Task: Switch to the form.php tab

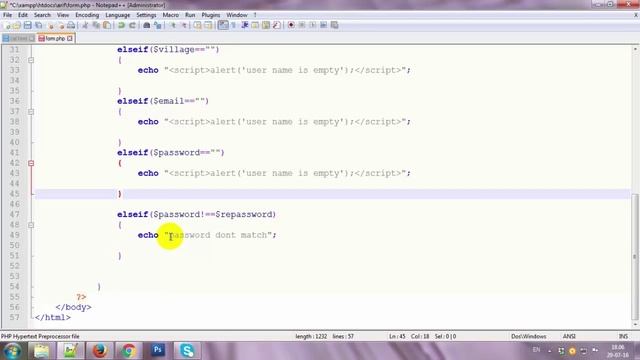Action: [x=55, y=38]
